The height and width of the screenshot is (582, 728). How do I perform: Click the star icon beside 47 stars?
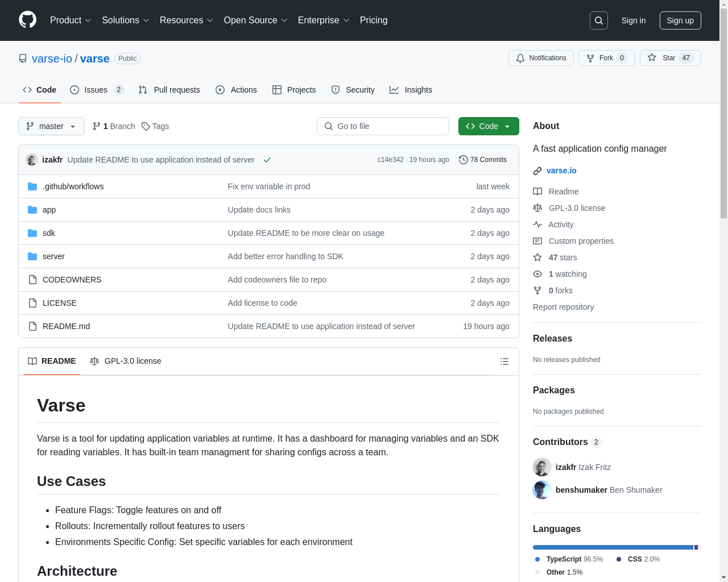pyautogui.click(x=537, y=257)
